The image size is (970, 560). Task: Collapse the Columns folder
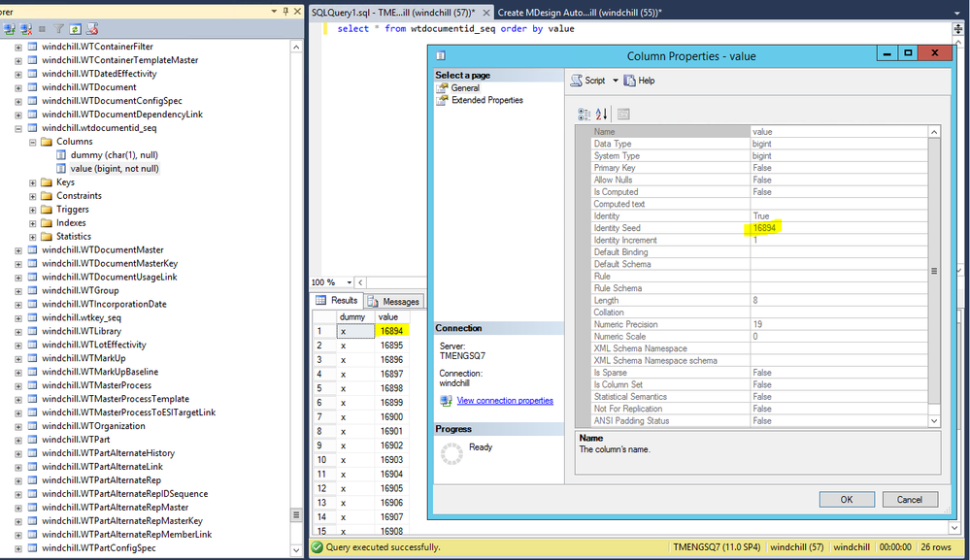click(32, 142)
